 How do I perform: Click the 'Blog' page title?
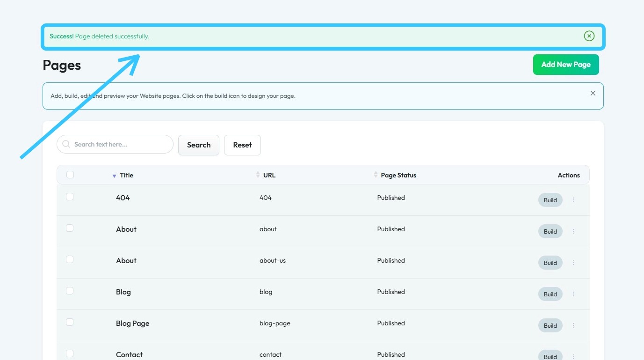pos(123,292)
